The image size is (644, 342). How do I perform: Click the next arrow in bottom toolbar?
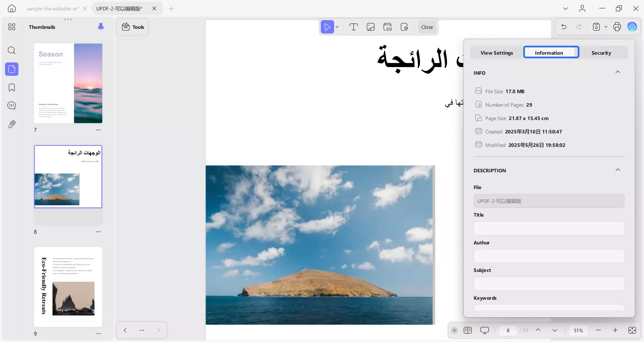(159, 330)
